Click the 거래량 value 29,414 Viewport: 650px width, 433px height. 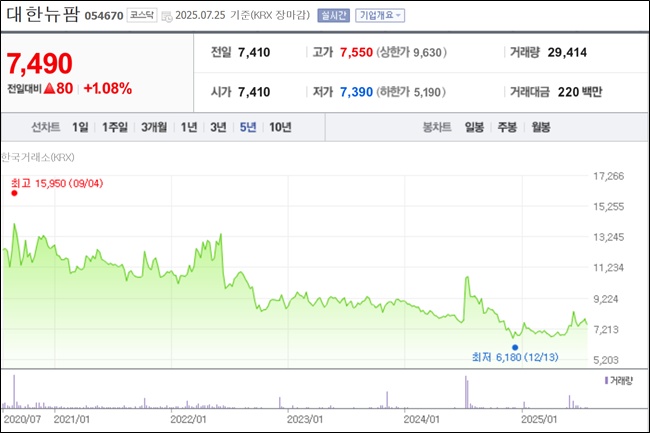click(567, 52)
